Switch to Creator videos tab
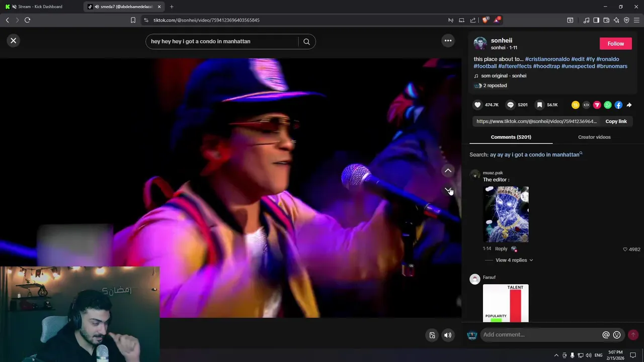644x362 pixels. click(x=594, y=137)
